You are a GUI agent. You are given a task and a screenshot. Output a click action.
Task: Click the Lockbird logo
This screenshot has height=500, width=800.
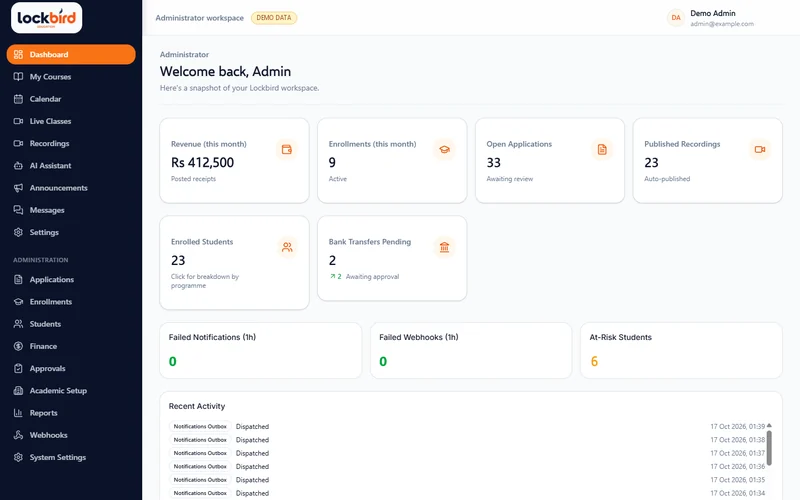tap(46, 18)
